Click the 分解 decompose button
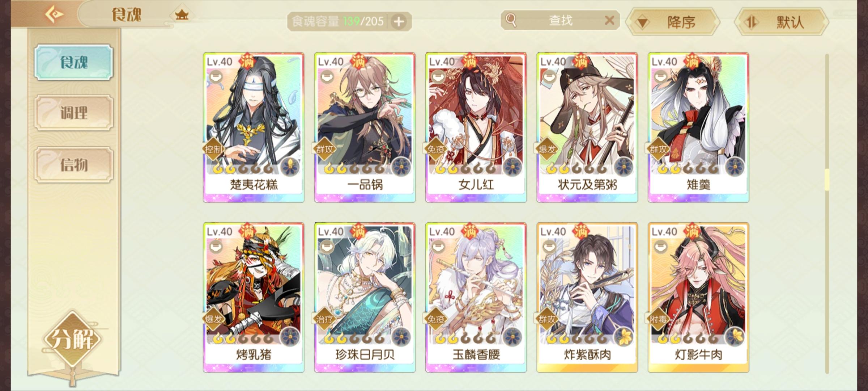Viewport: 868px width, 391px height. [x=72, y=339]
